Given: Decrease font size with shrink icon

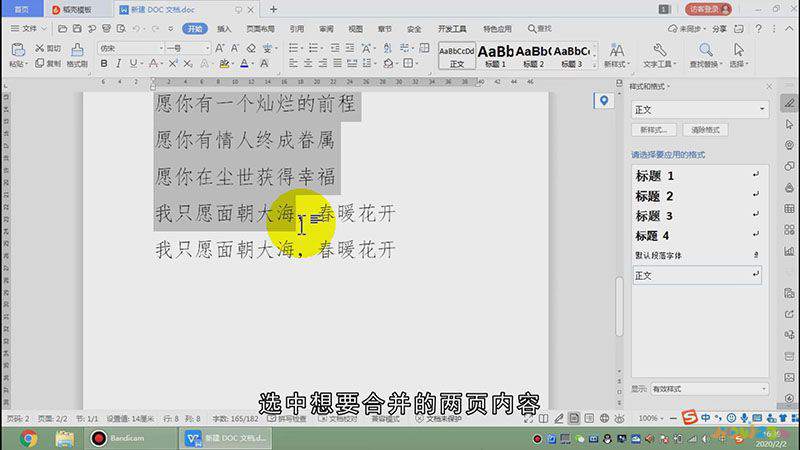Looking at the screenshot, I should pyautogui.click(x=235, y=48).
